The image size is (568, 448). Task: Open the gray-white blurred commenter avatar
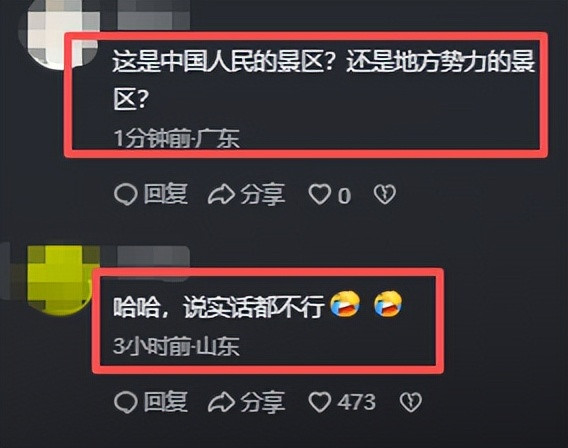click(x=60, y=36)
